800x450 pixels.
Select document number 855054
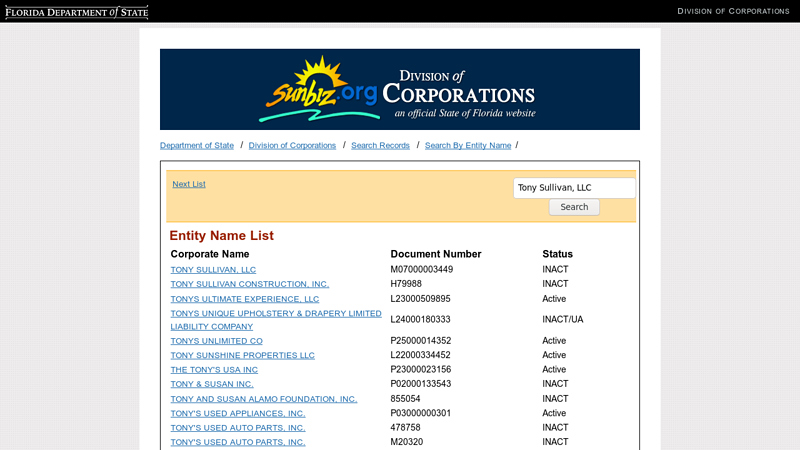pos(405,399)
